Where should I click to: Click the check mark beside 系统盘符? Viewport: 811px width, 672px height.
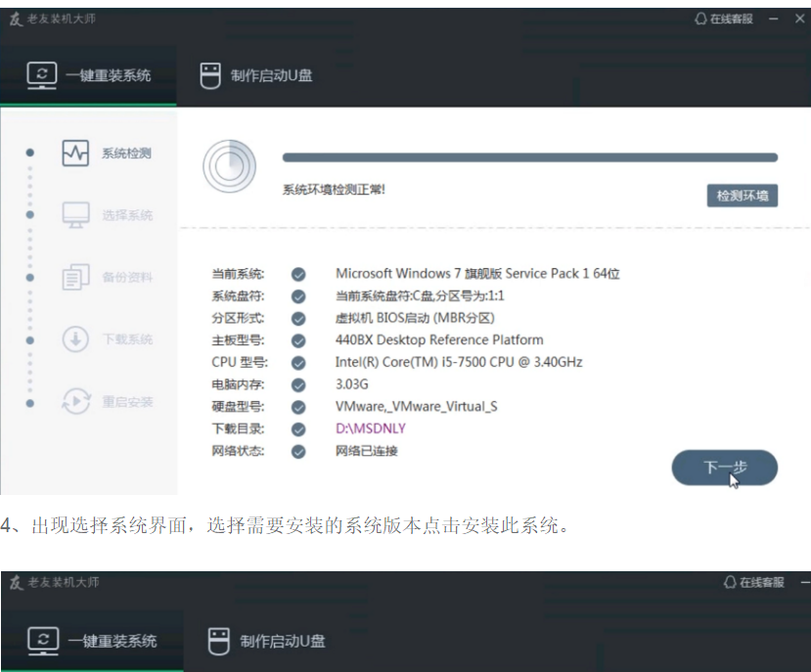[298, 296]
